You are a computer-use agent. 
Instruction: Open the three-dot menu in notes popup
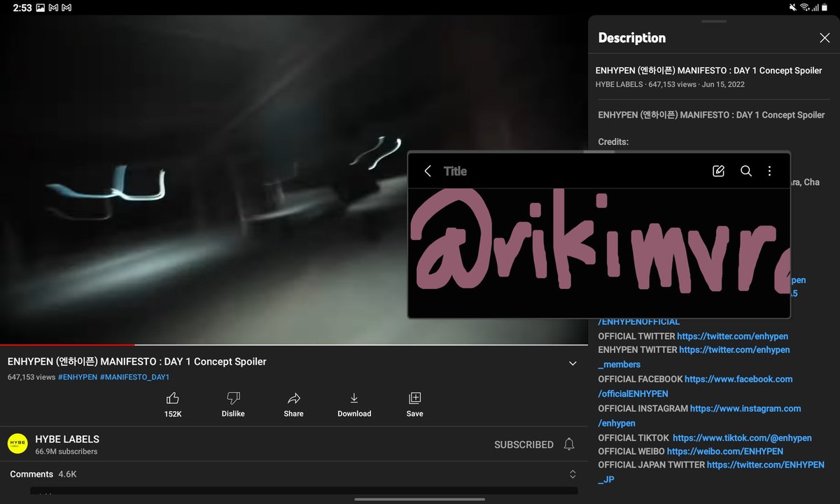pos(769,171)
